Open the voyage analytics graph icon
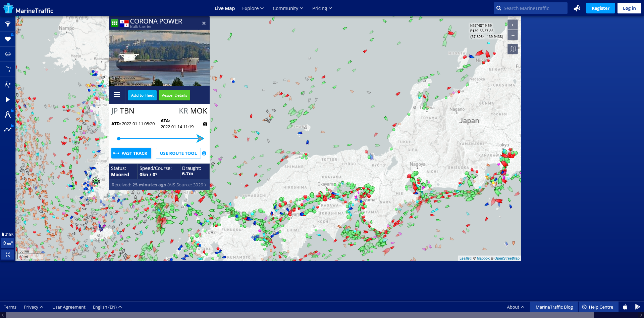This screenshot has width=644, height=318. tap(8, 130)
